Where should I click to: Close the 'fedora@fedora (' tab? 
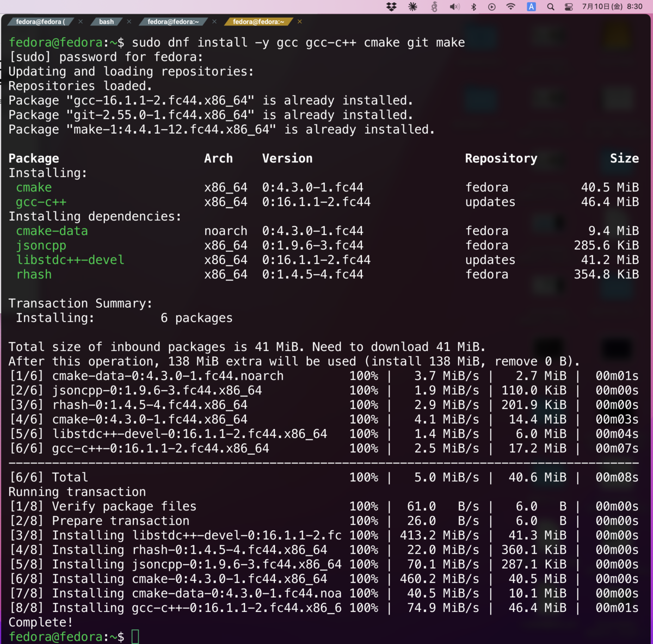81,22
